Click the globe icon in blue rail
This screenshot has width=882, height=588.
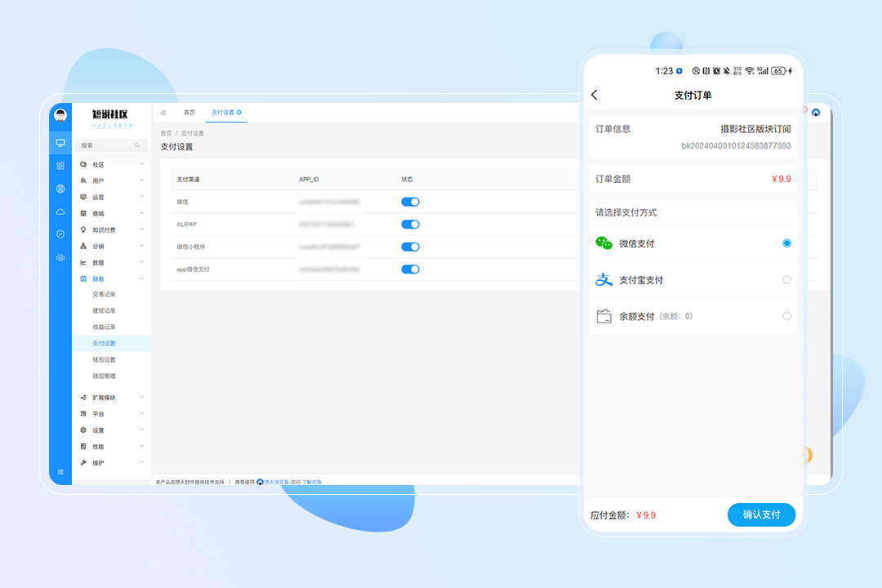tap(60, 189)
